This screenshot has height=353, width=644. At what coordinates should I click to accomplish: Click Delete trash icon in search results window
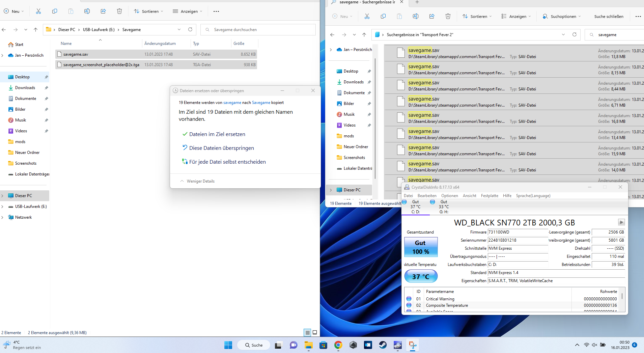coord(448,16)
